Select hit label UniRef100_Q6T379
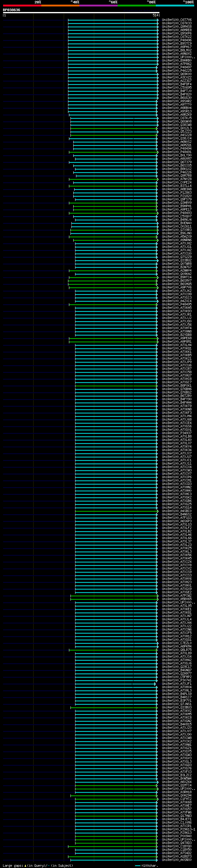Screen dimensions: 197x868 177,162
